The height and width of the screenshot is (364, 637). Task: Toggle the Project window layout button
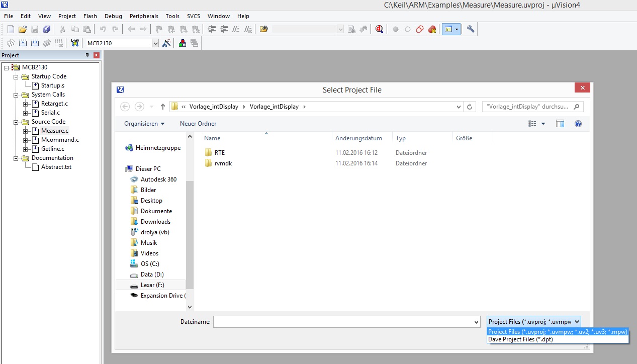448,29
